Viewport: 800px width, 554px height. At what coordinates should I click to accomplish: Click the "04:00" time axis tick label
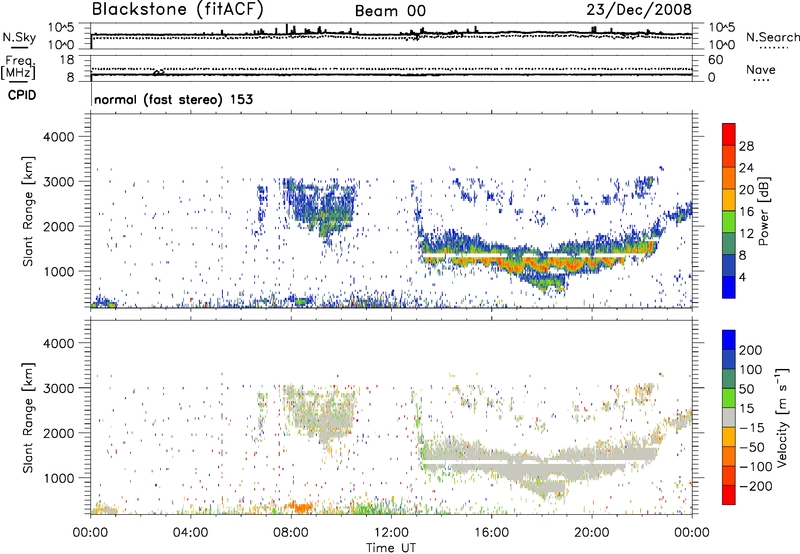click(x=190, y=533)
